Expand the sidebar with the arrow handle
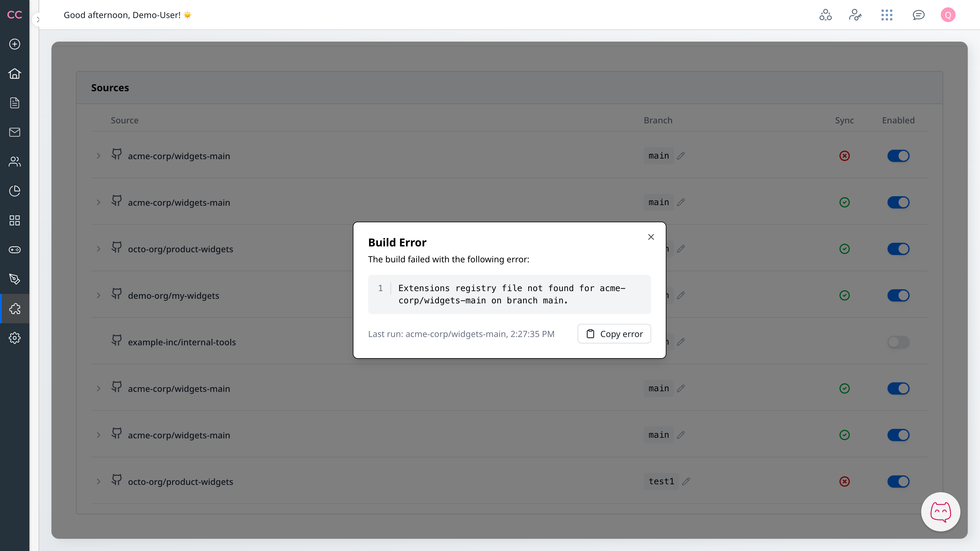The height and width of the screenshot is (551, 980). (x=38, y=19)
